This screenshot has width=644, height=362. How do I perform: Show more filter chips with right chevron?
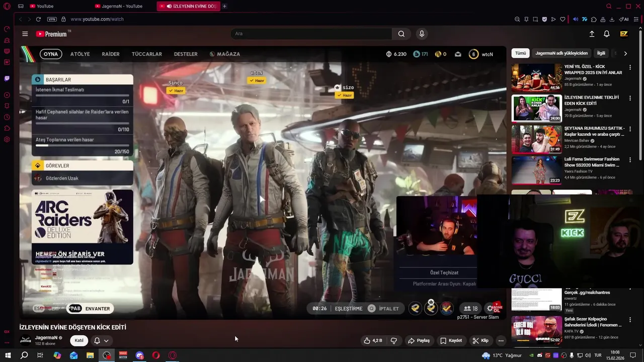tap(625, 53)
